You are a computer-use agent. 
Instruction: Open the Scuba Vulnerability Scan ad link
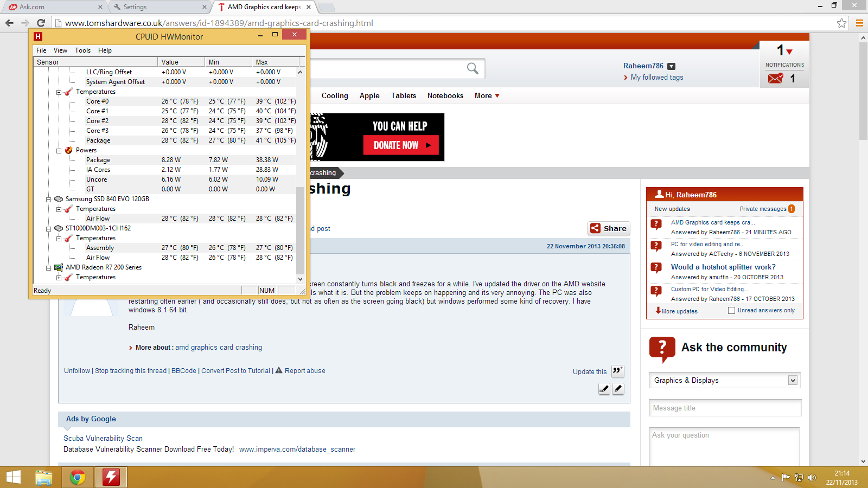(x=103, y=438)
